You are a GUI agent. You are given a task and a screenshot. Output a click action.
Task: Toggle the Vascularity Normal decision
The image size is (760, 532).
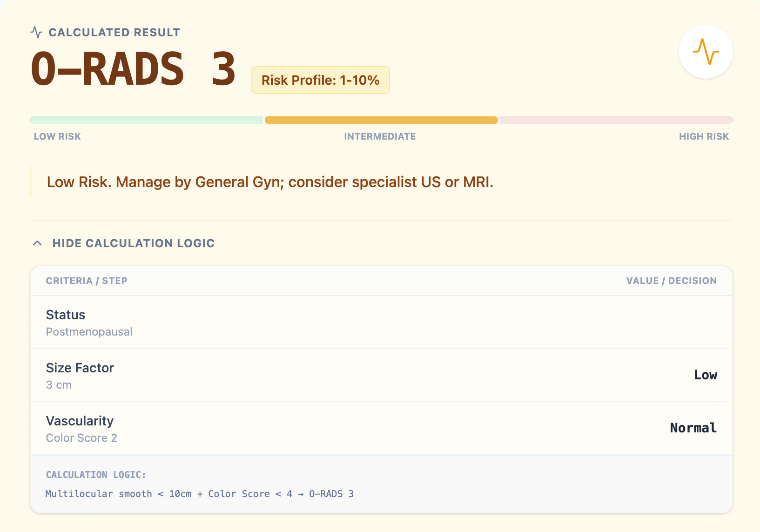tap(693, 428)
